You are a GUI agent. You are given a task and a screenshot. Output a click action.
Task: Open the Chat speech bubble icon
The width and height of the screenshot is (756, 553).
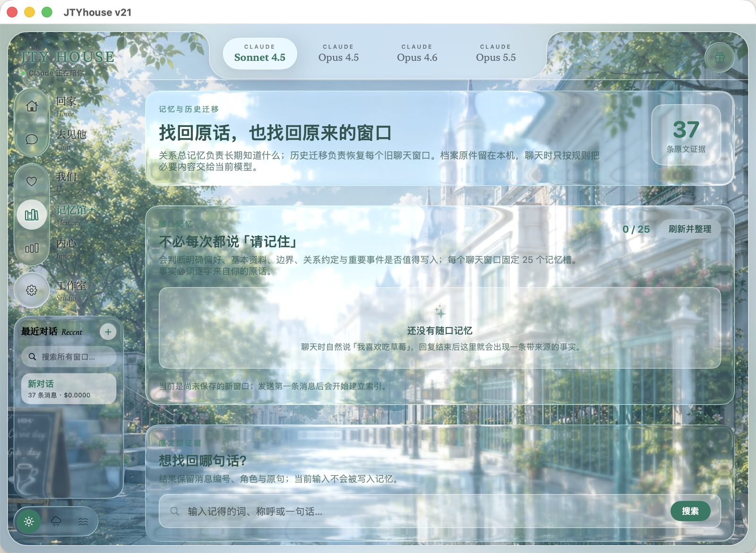pyautogui.click(x=32, y=139)
